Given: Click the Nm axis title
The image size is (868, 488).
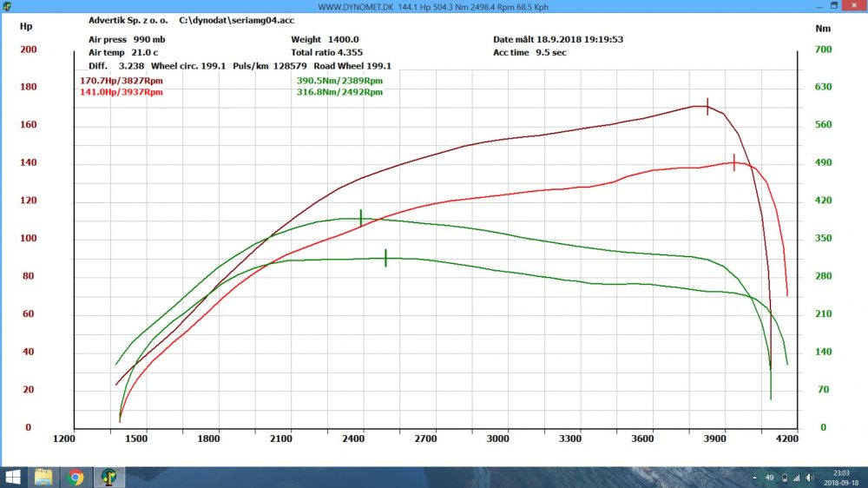Looking at the screenshot, I should click(x=823, y=29).
